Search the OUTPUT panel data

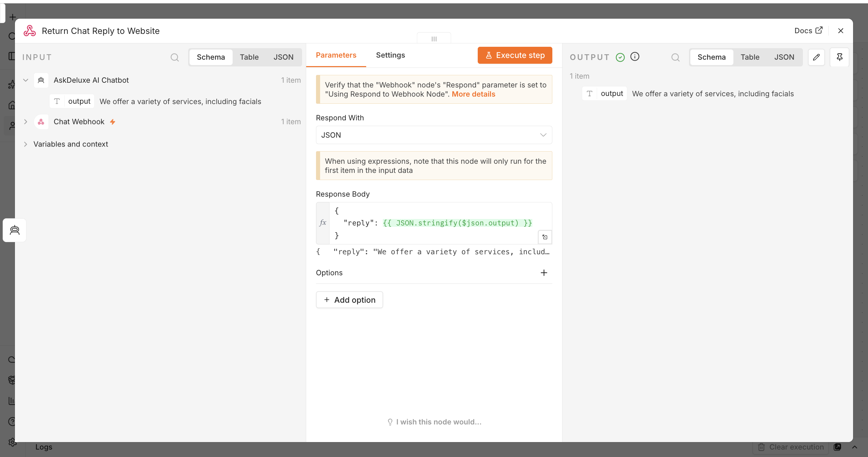675,57
